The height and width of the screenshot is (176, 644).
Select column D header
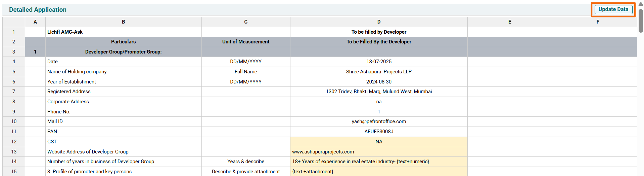click(379, 22)
